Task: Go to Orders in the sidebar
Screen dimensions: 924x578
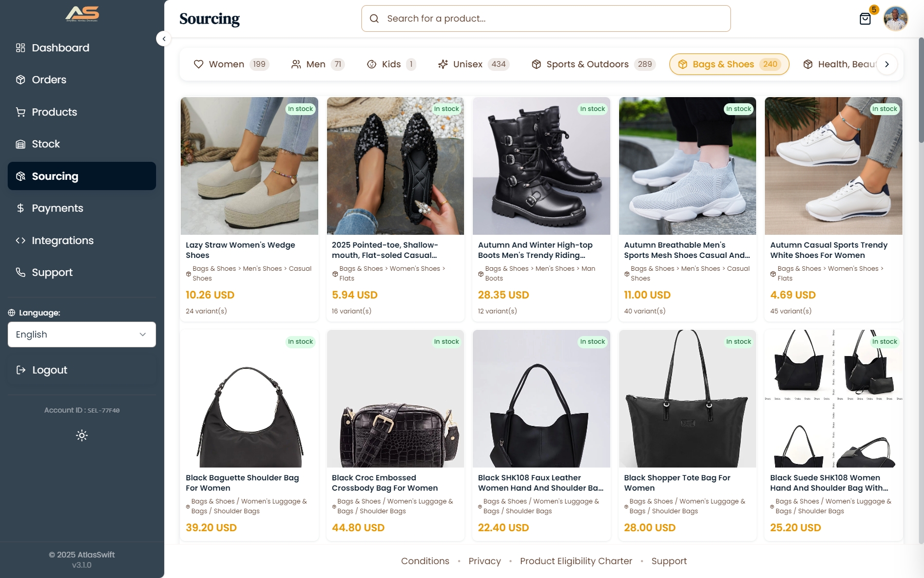Action: (49, 80)
